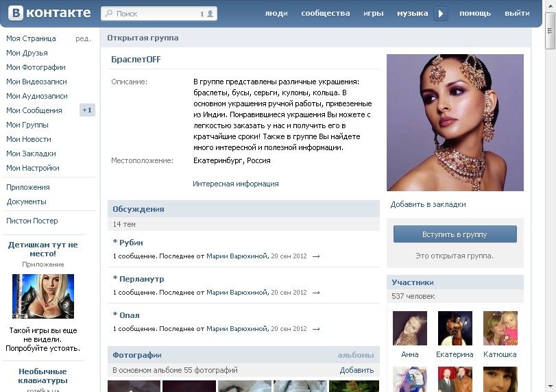Open the Обсуждения section header
This screenshot has height=392, width=556.
tap(243, 209)
